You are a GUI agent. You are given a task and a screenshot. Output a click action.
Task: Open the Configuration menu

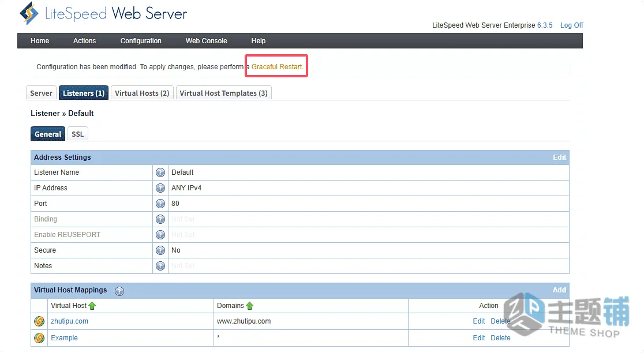click(141, 41)
